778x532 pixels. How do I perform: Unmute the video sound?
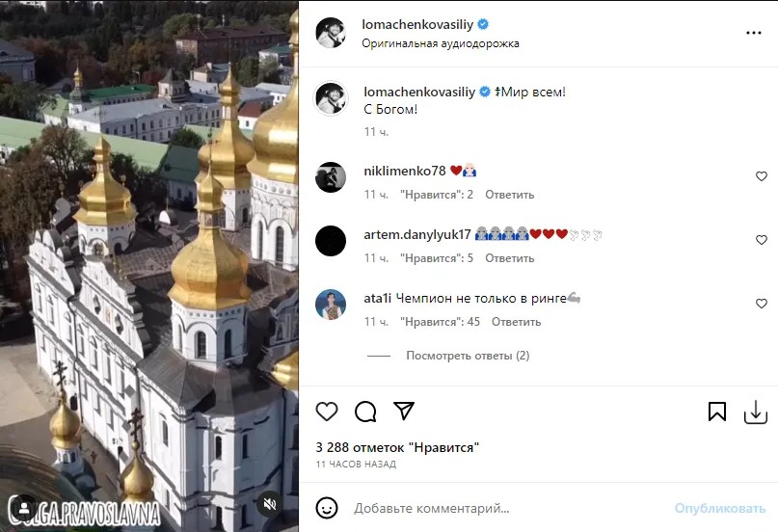point(271,503)
